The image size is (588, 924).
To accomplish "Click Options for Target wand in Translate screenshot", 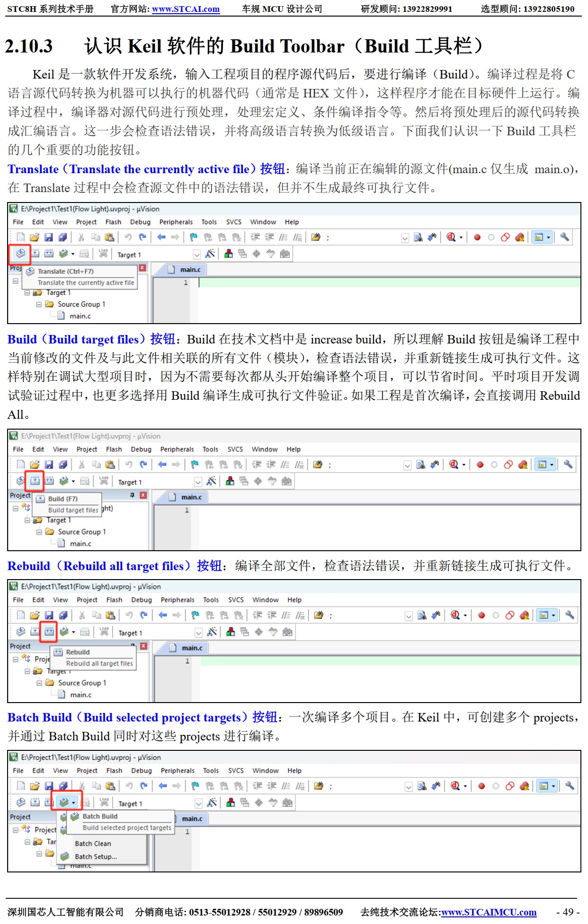I will tap(210, 254).
